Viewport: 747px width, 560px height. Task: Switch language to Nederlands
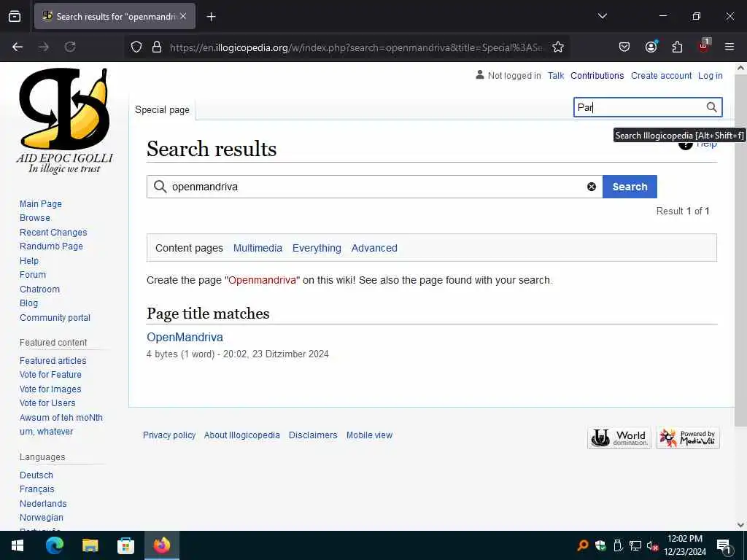(x=43, y=503)
